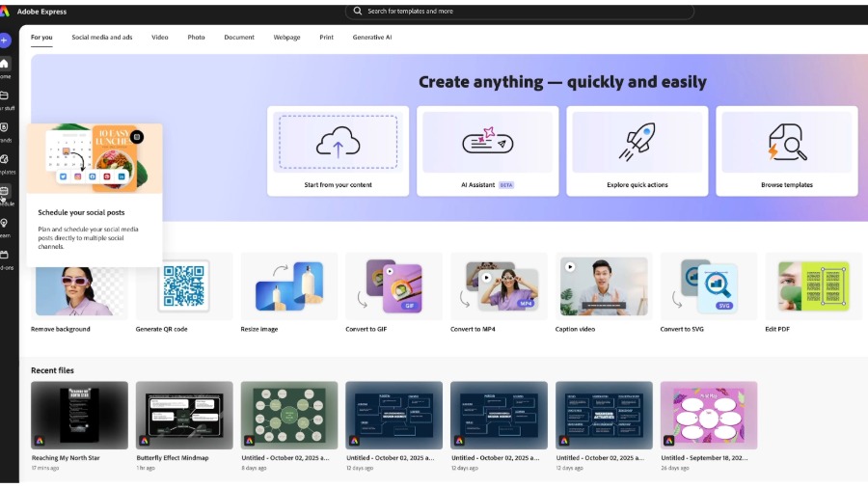The width and height of the screenshot is (868, 488).
Task: Switch to the For you tab
Action: click(x=41, y=37)
